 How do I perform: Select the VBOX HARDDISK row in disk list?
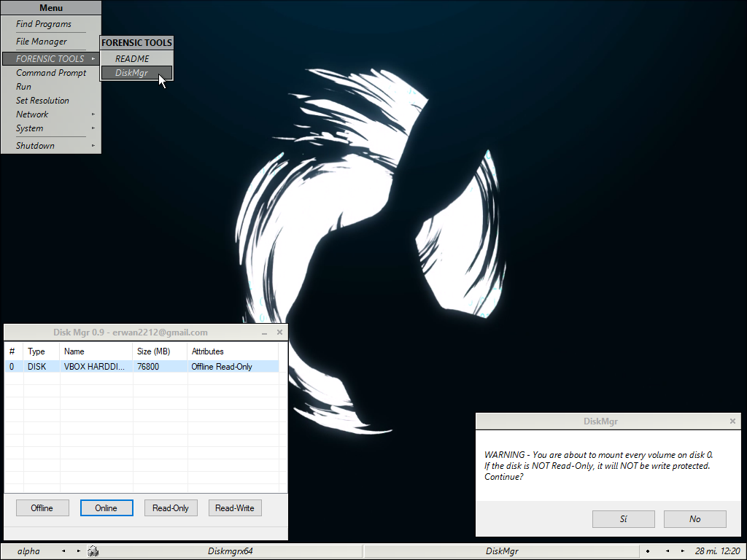[x=93, y=367]
